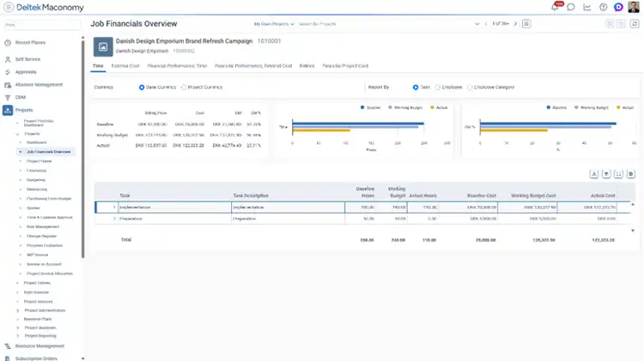This screenshot has width=644, height=361.
Task: Go to the previous project record
Action: 486,24
